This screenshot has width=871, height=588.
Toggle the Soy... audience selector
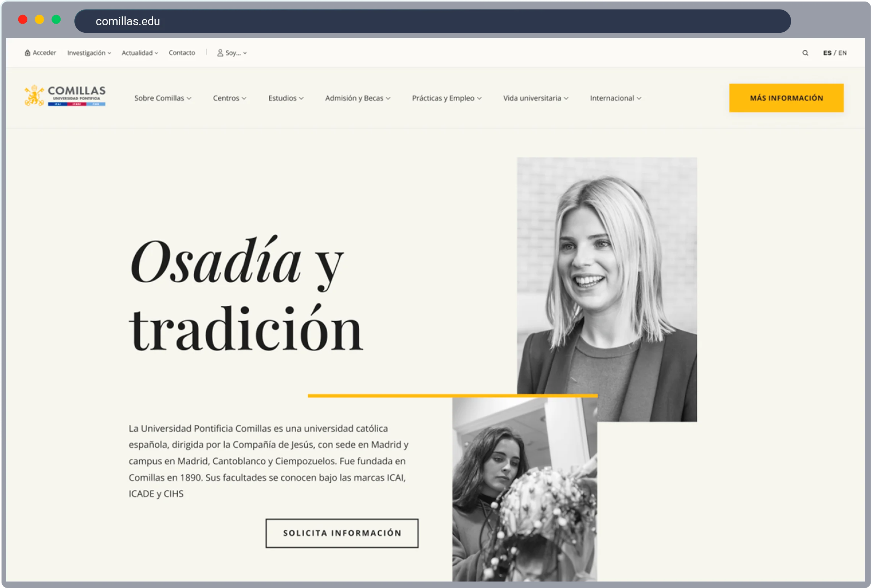(232, 53)
